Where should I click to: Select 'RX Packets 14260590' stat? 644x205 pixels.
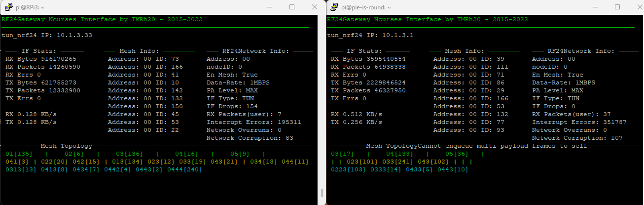point(43,67)
